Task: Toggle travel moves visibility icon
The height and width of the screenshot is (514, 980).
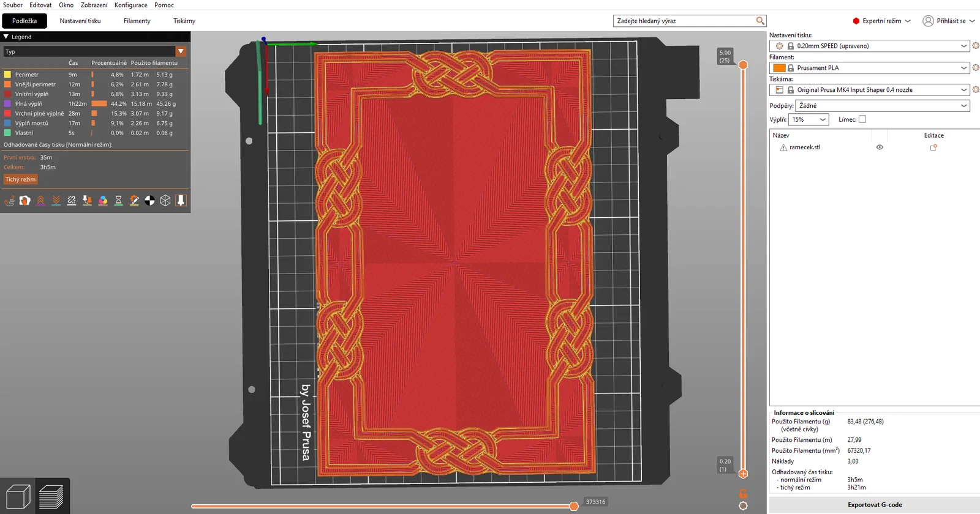Action: click(x=9, y=200)
